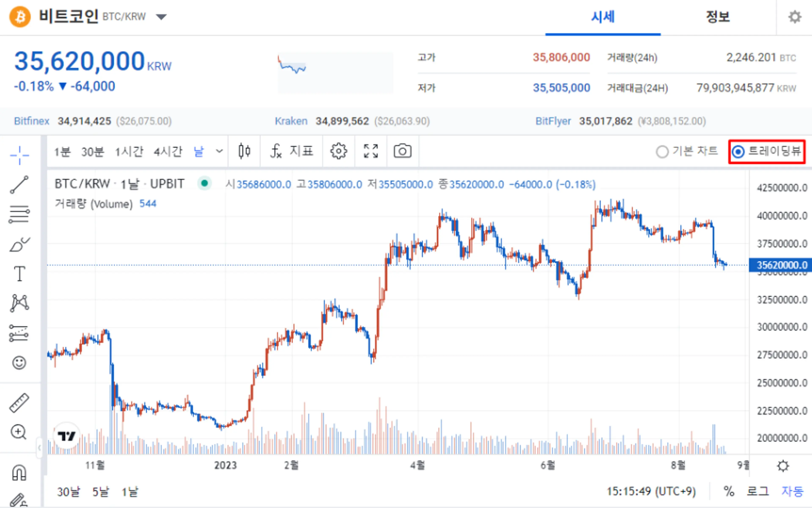The image size is (812, 508).
Task: Click the 거래량(24h) 2,246.201 BTC value
Action: click(761, 57)
